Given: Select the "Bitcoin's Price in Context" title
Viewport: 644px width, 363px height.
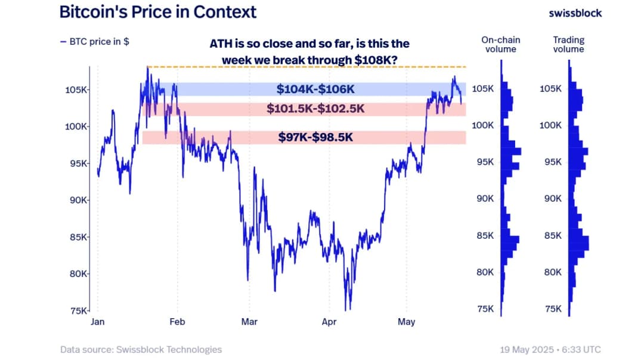Looking at the screenshot, I should [x=158, y=12].
